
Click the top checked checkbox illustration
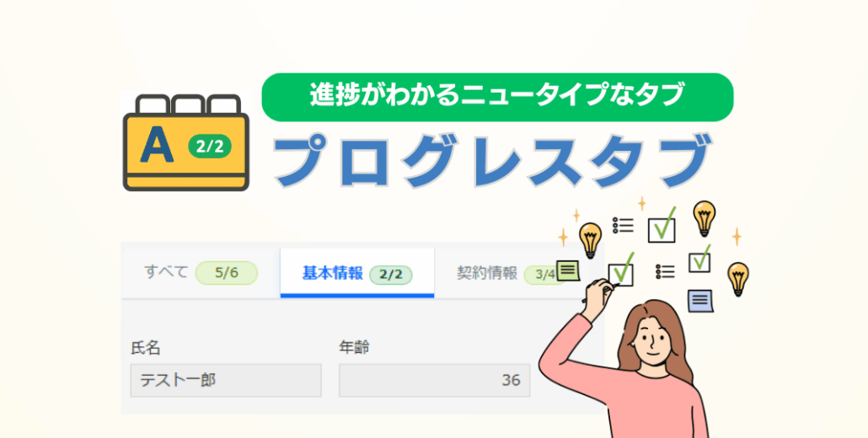tap(662, 227)
